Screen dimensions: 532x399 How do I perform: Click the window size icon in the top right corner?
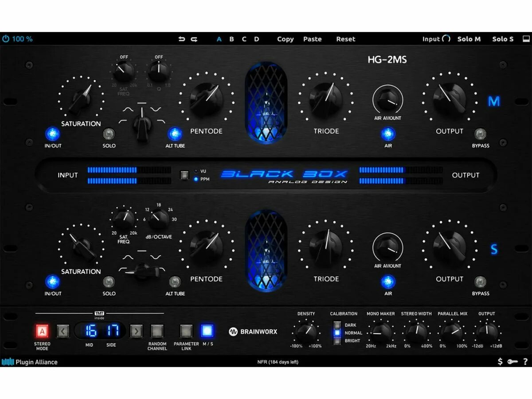click(526, 39)
